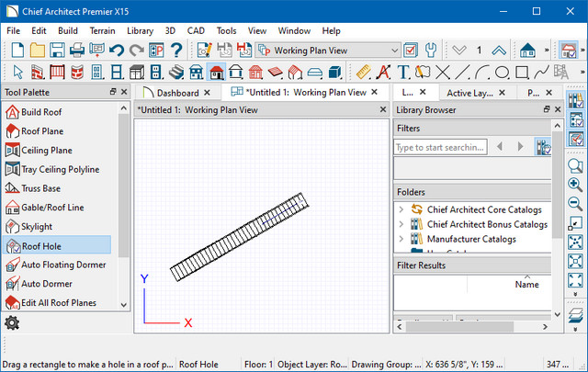The image size is (588, 372).
Task: Open the Terrain menu
Action: (102, 30)
